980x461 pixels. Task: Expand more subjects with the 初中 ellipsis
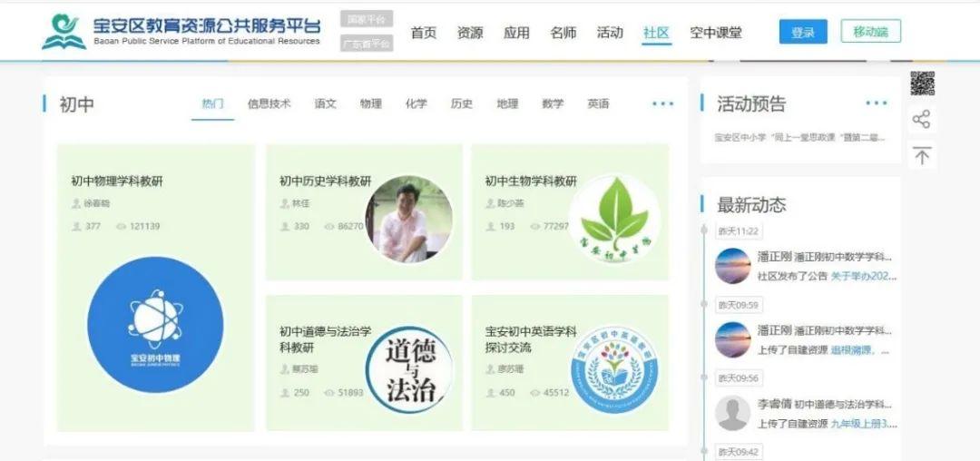(662, 104)
